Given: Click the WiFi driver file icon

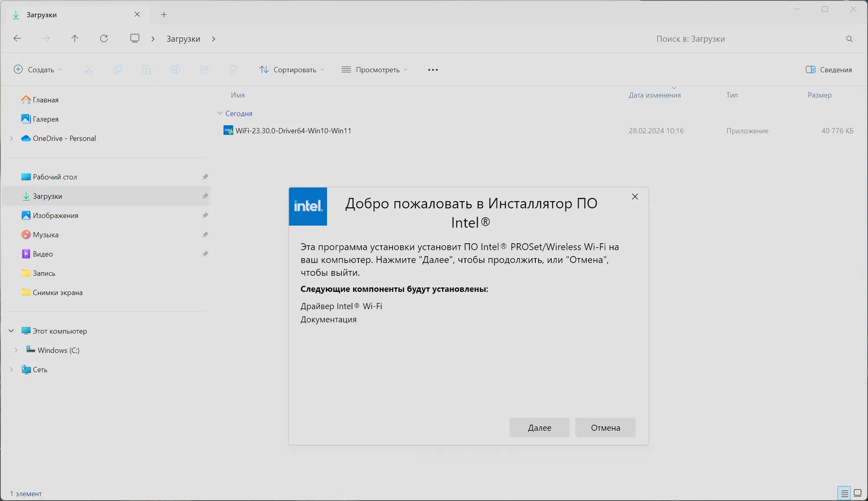Looking at the screenshot, I should coord(228,130).
